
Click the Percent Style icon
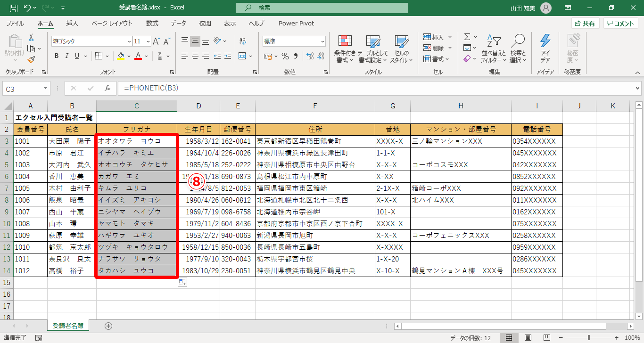[285, 57]
